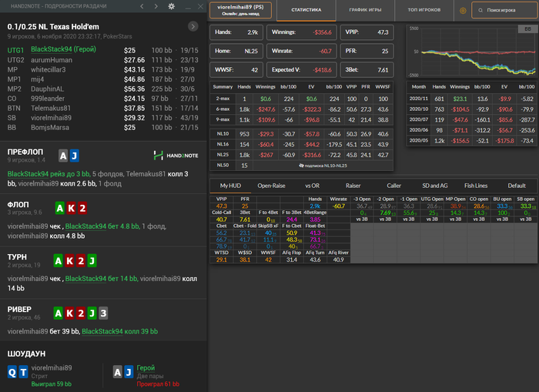
Task: Select the NL16 limit row
Action: (x=302, y=145)
